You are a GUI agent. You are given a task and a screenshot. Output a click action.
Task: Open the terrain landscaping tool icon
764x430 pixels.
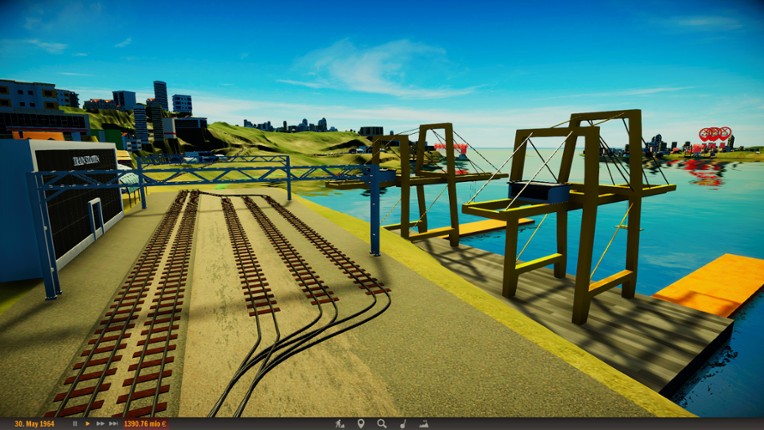point(340,424)
